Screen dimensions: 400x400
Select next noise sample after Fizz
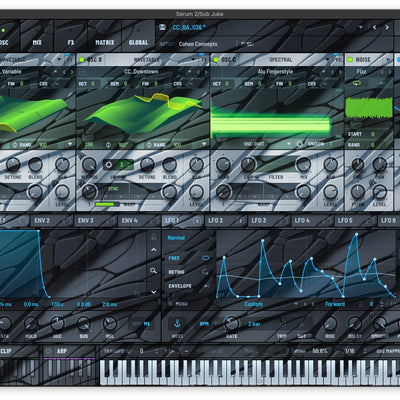tap(389, 72)
